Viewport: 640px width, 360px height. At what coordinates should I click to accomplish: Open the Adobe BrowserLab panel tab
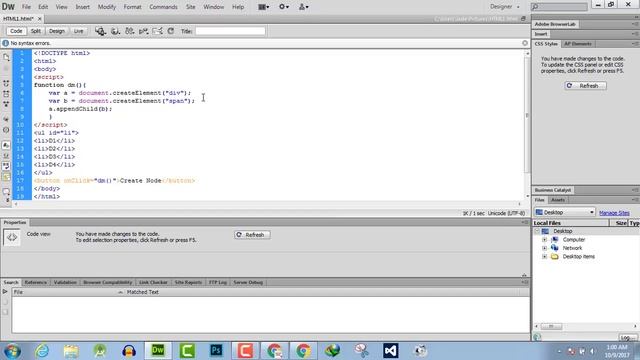click(x=555, y=24)
